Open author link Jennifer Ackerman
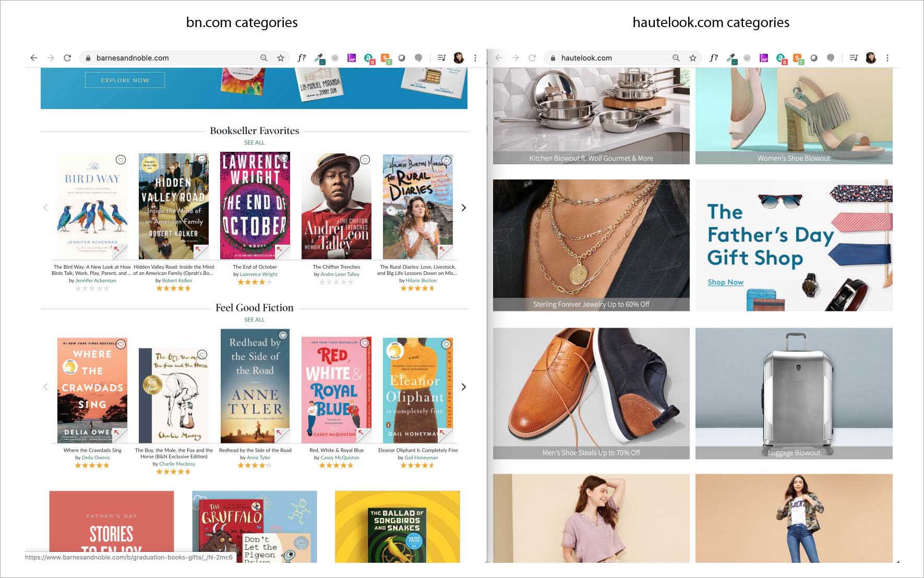 95,281
